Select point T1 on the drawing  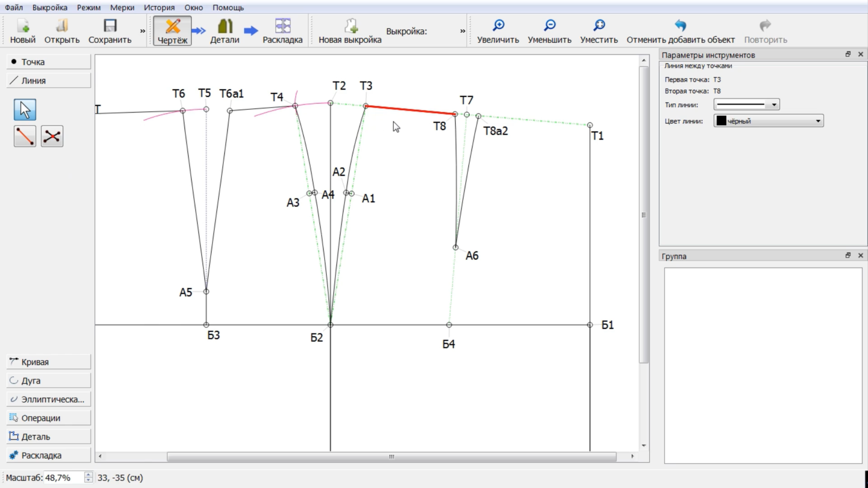590,125
